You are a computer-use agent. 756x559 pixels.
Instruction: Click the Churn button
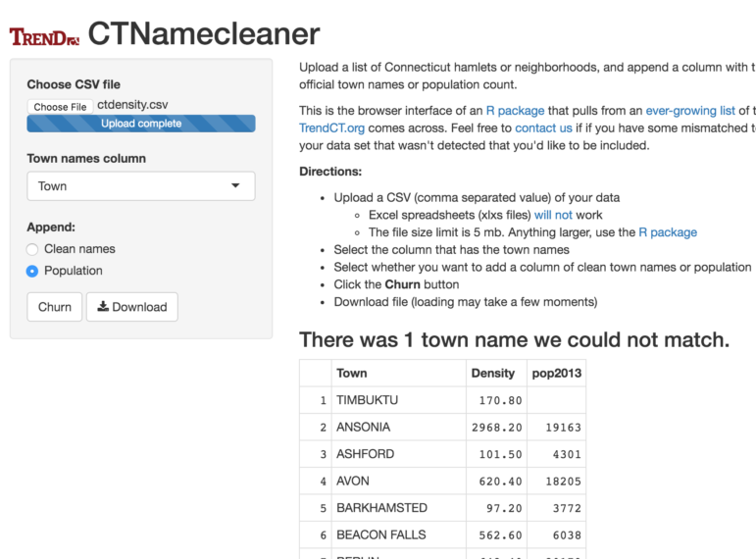55,307
